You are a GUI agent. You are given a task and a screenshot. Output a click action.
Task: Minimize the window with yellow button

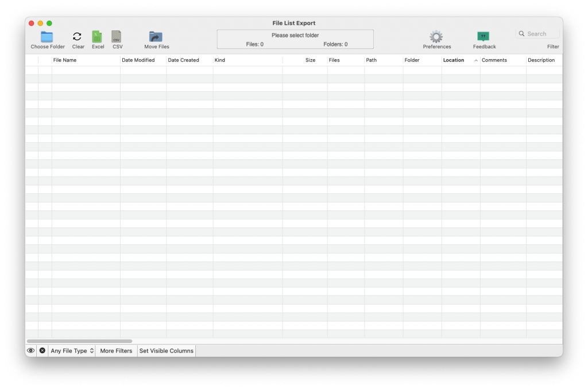point(41,23)
